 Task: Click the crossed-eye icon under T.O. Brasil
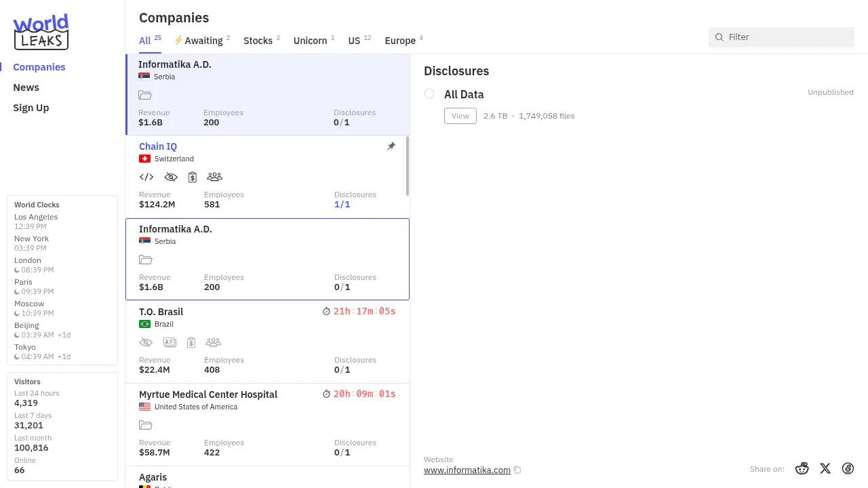pyautogui.click(x=146, y=342)
